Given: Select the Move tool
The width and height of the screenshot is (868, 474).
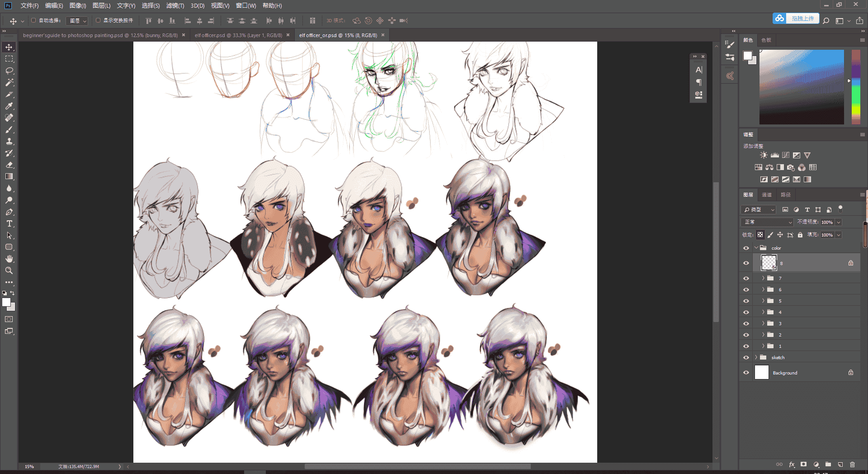Looking at the screenshot, I should 9,47.
